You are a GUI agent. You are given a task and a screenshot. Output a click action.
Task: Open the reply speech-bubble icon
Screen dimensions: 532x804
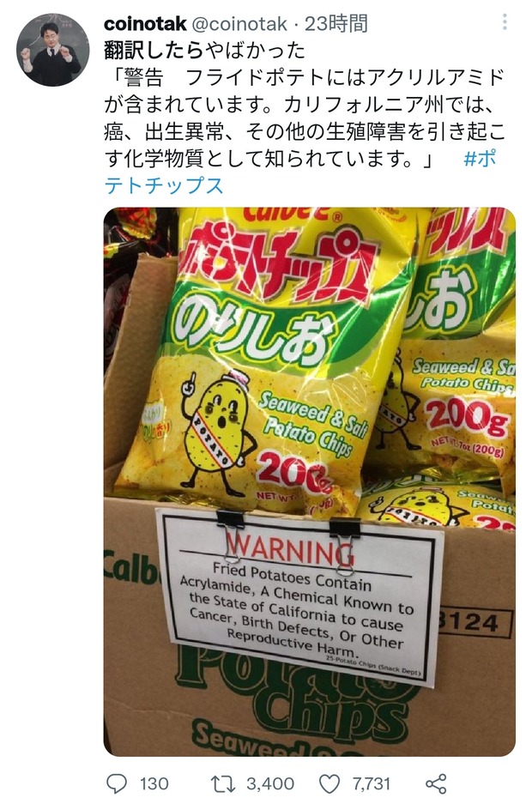[117, 783]
